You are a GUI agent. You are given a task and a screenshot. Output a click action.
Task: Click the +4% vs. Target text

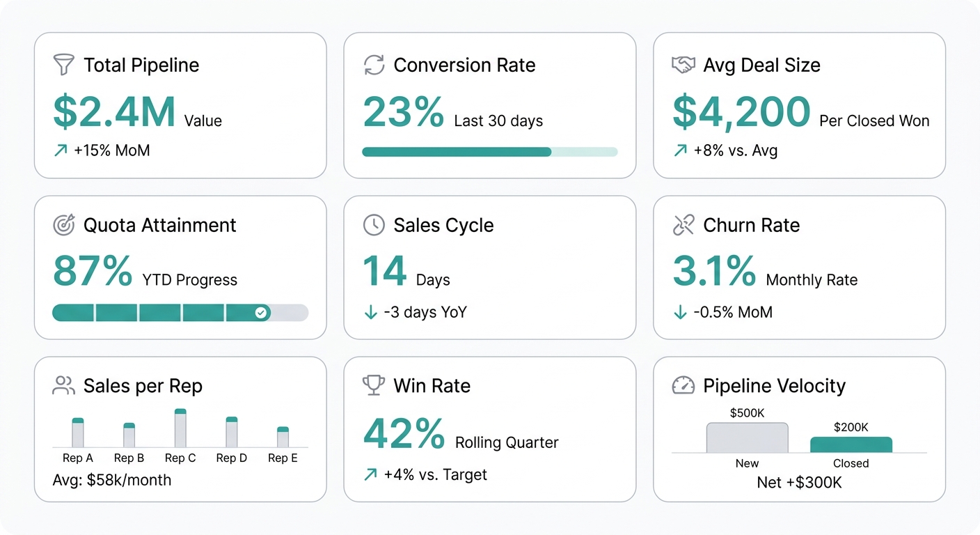pyautogui.click(x=435, y=474)
